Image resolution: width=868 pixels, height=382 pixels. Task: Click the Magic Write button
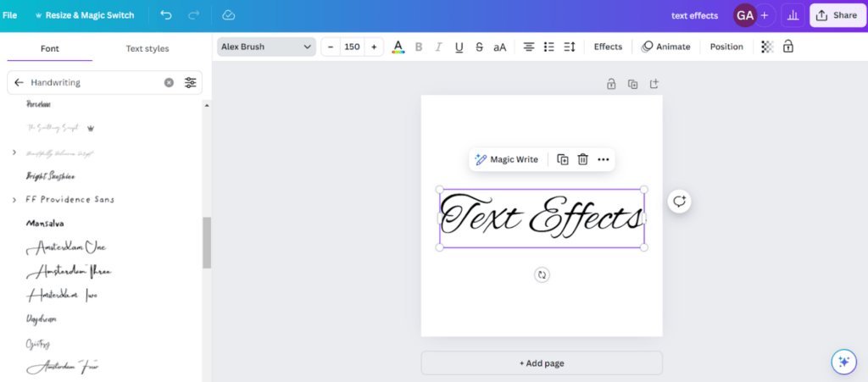tap(506, 160)
